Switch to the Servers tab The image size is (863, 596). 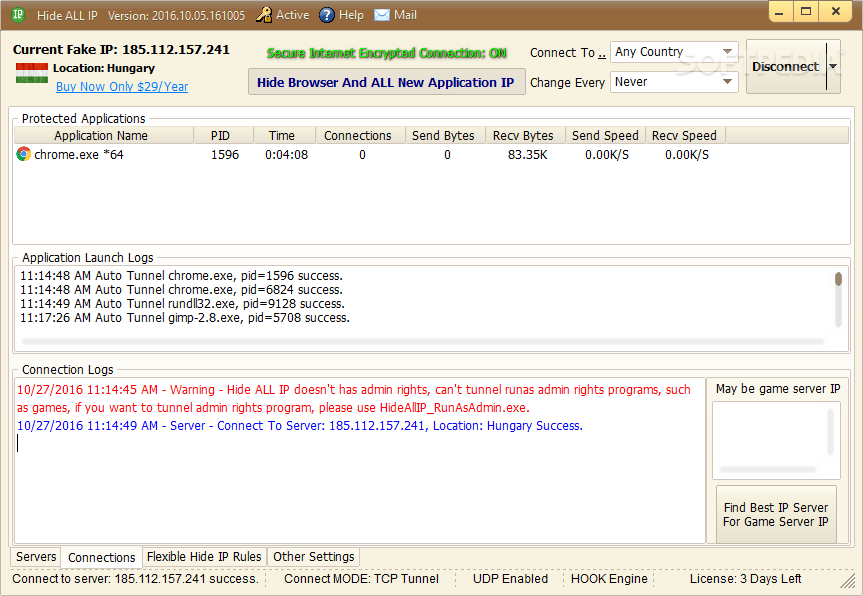click(x=36, y=556)
